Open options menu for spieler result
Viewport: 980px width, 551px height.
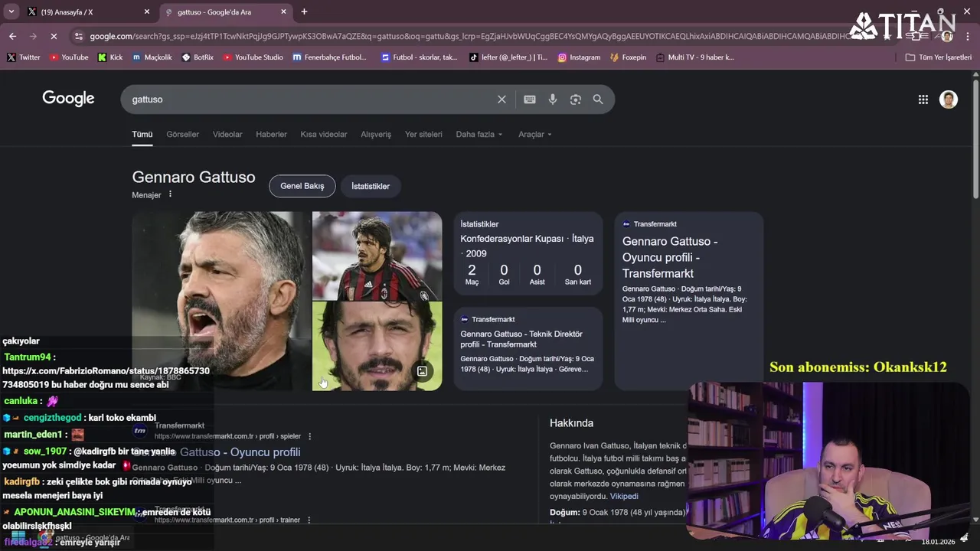(309, 436)
